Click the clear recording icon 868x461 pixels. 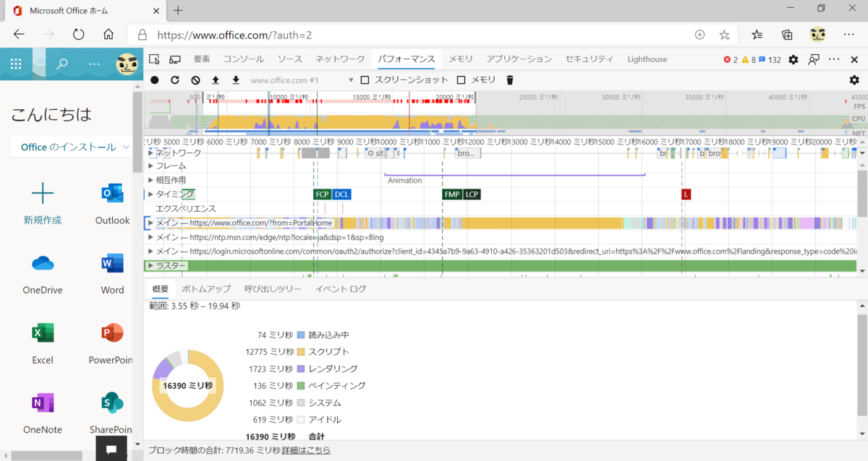click(x=195, y=80)
